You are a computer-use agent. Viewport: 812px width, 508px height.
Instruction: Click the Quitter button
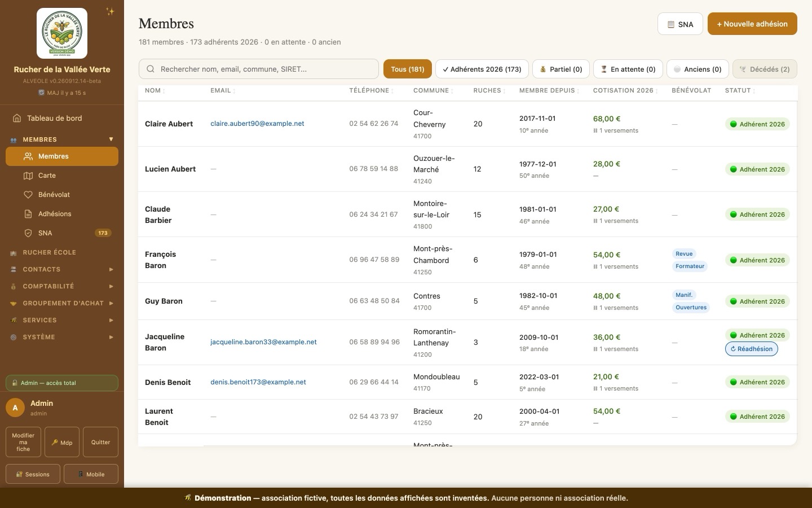pos(100,442)
